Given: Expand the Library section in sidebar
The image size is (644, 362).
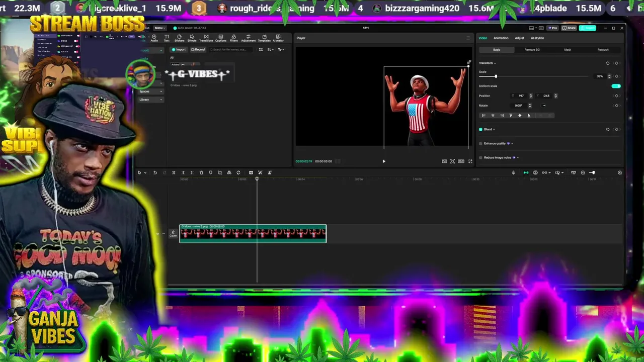Looking at the screenshot, I should click(x=150, y=100).
